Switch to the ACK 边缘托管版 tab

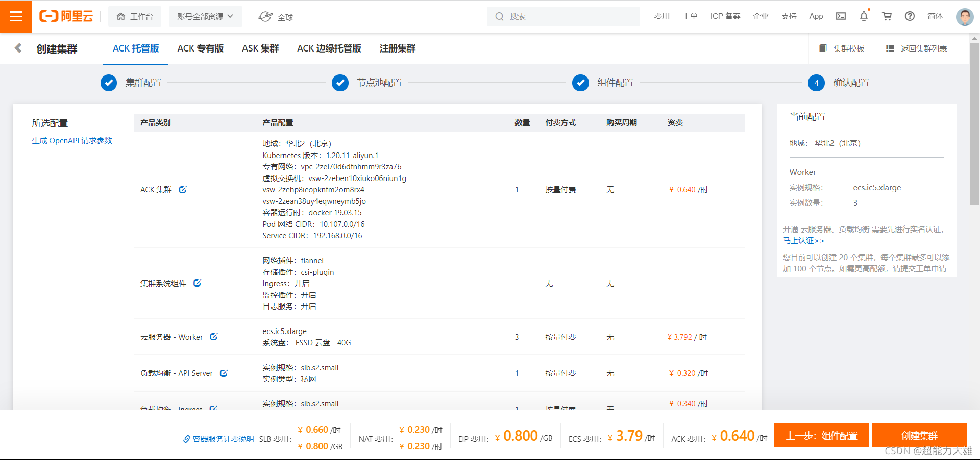point(329,48)
